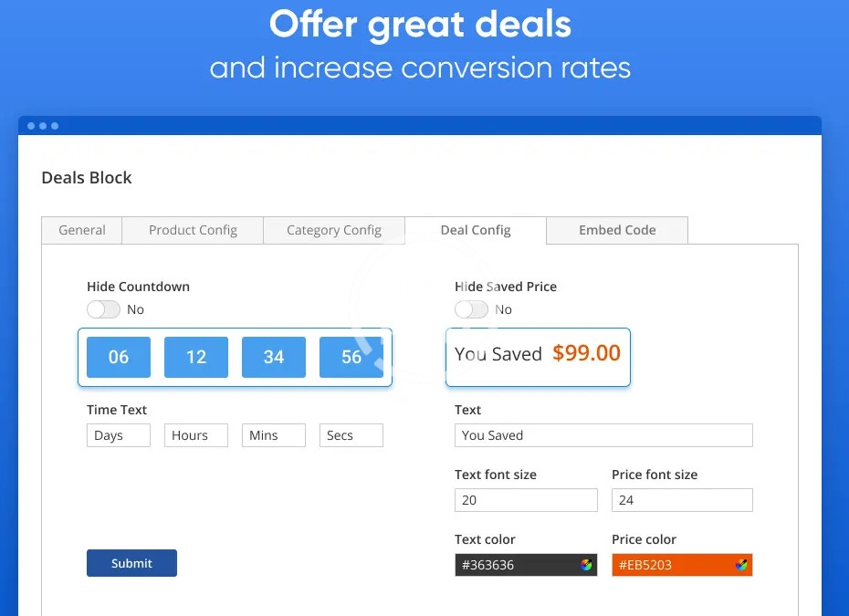Toggle the Hide Countdown switch

point(103,309)
